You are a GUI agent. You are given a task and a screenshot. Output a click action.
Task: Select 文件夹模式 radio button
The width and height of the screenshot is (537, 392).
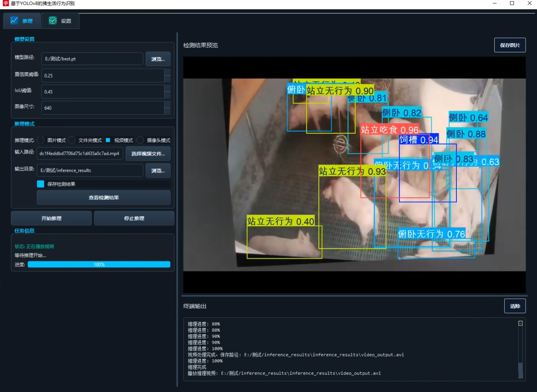tap(72, 140)
